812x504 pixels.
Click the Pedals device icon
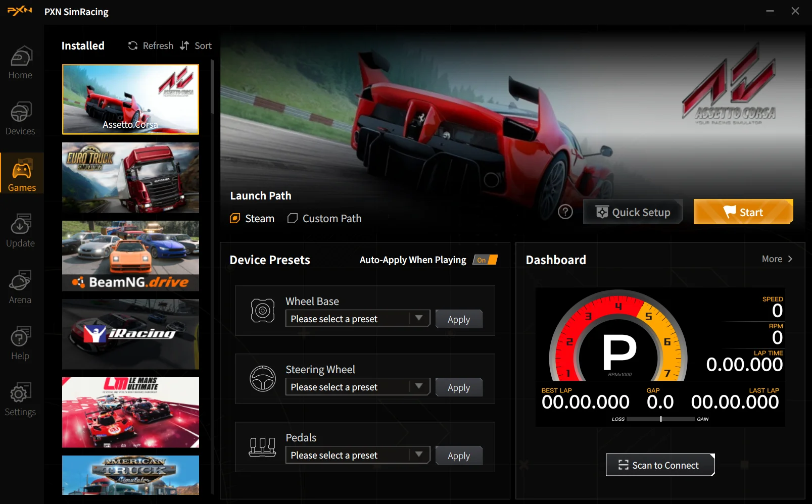pos(263,447)
